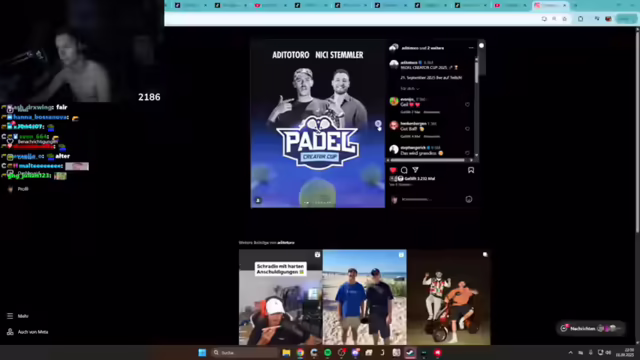Viewport: 640px width, 360px height.
Task: Open the floating Nachrichten messages button
Action: pos(591,328)
